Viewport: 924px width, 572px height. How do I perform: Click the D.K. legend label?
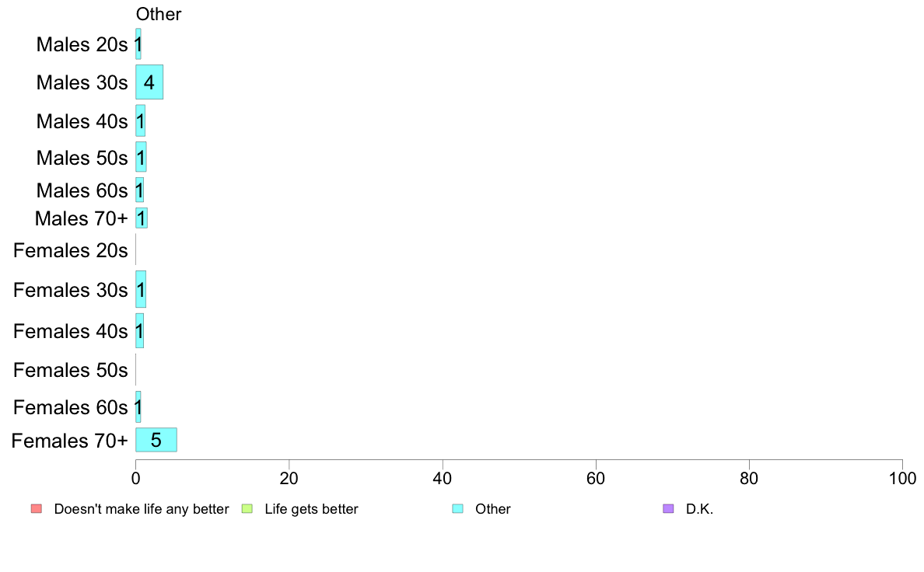point(699,509)
